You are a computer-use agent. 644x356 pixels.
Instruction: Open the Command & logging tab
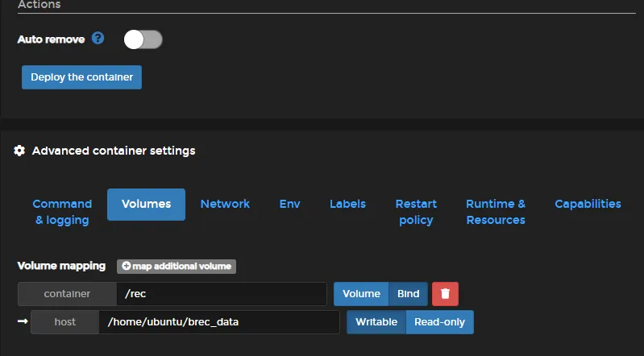[x=62, y=212]
